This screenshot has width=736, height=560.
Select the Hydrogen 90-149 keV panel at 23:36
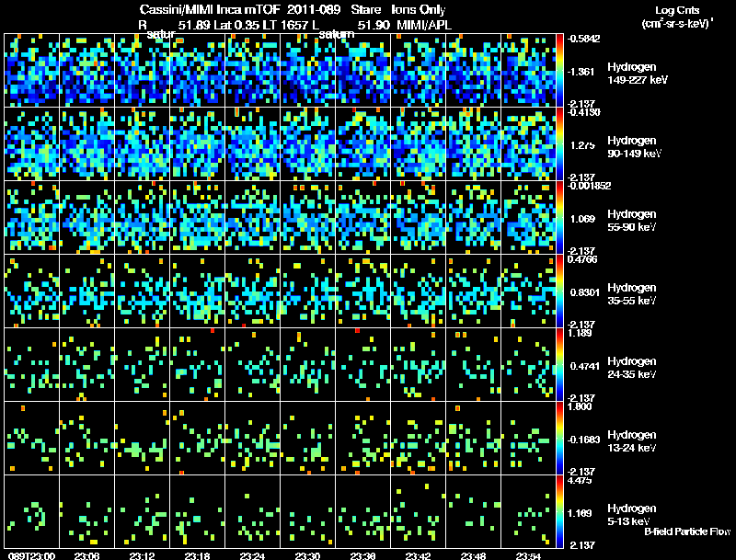tap(362, 144)
